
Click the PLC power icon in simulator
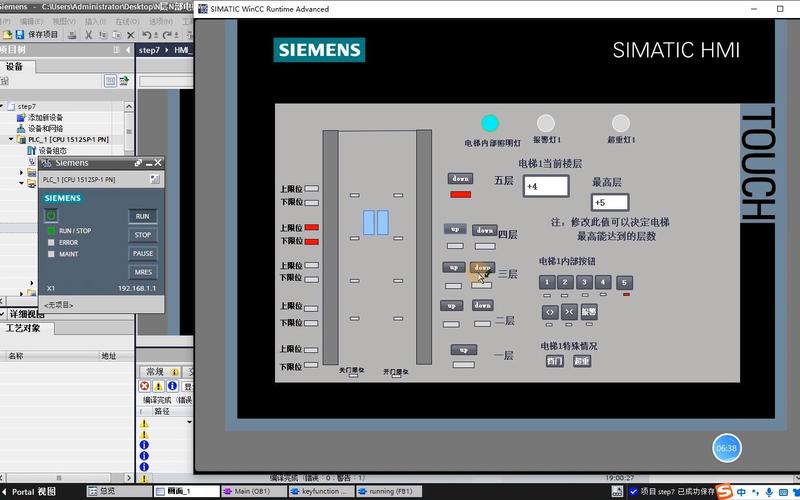[x=52, y=215]
